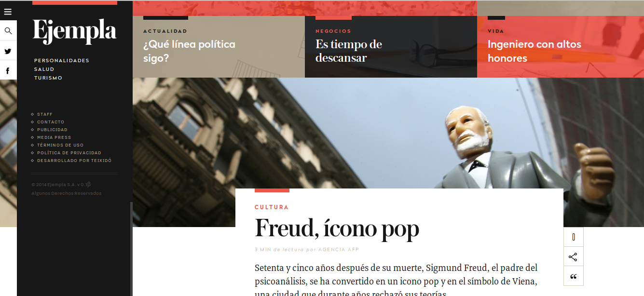Click the share icon beside article
Viewport: 644px width, 296px height.
[573, 257]
